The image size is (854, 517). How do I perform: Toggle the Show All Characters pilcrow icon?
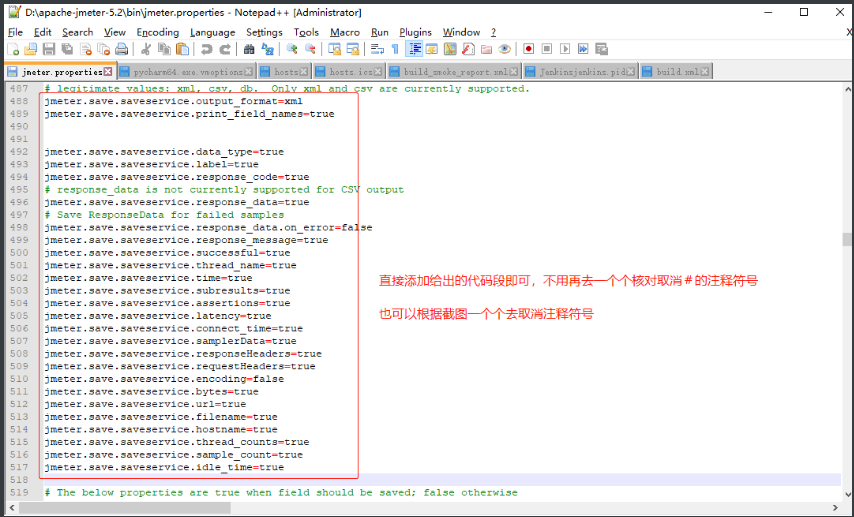(x=395, y=50)
